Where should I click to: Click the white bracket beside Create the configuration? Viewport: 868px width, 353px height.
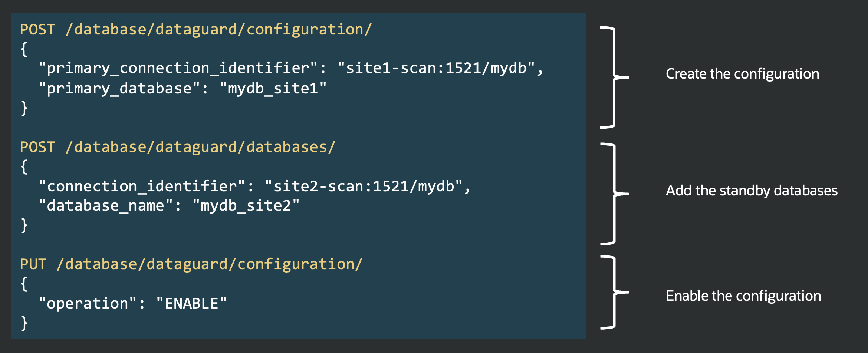(x=614, y=77)
